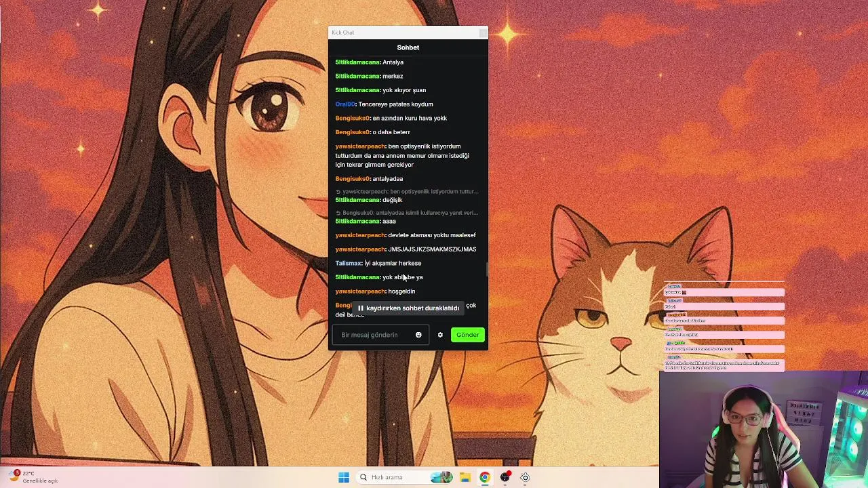Click the streamer webcam overlay
Screen dimensions: 868x488
pyautogui.click(x=764, y=429)
